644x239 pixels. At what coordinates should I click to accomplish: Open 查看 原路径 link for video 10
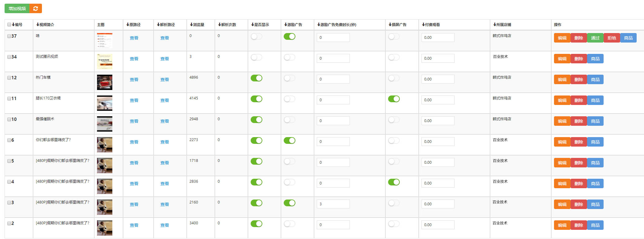(134, 121)
